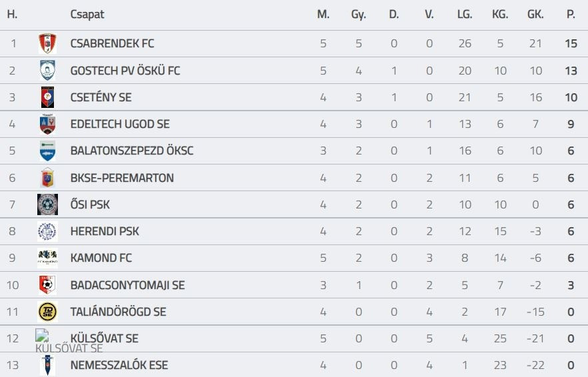The image size is (588, 377).
Task: Click the Herendi PSK team logo
Action: click(47, 231)
